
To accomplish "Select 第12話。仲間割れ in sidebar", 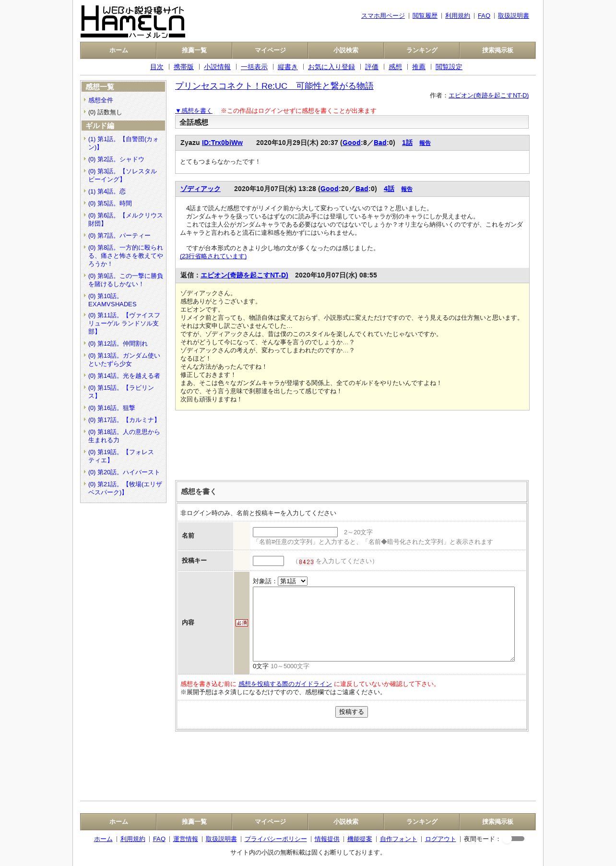I will click(118, 344).
